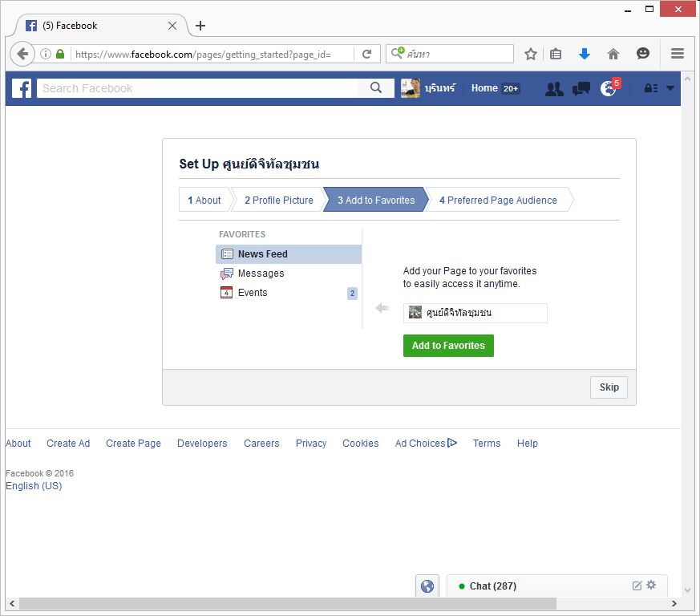Go to Preferred Page Audience step

point(498,201)
